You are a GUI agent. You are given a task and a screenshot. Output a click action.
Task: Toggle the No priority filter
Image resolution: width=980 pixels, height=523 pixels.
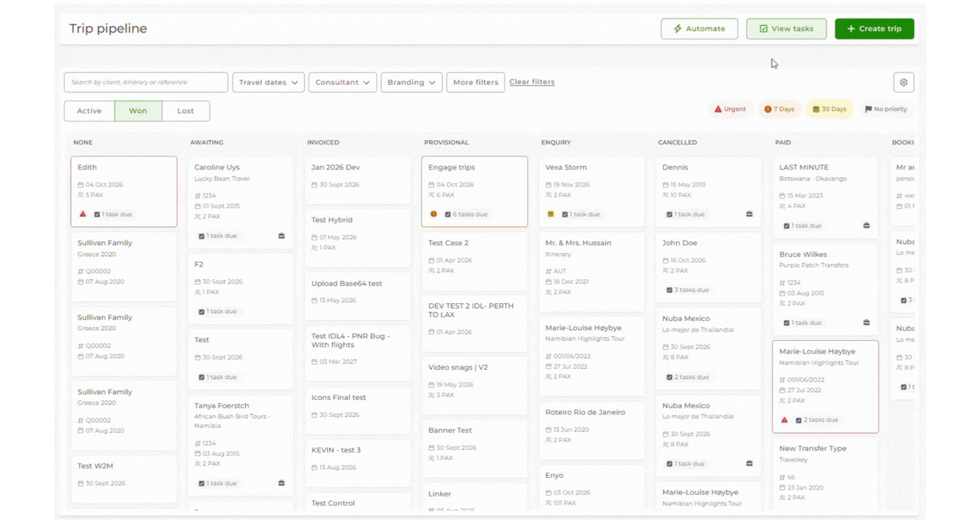886,109
